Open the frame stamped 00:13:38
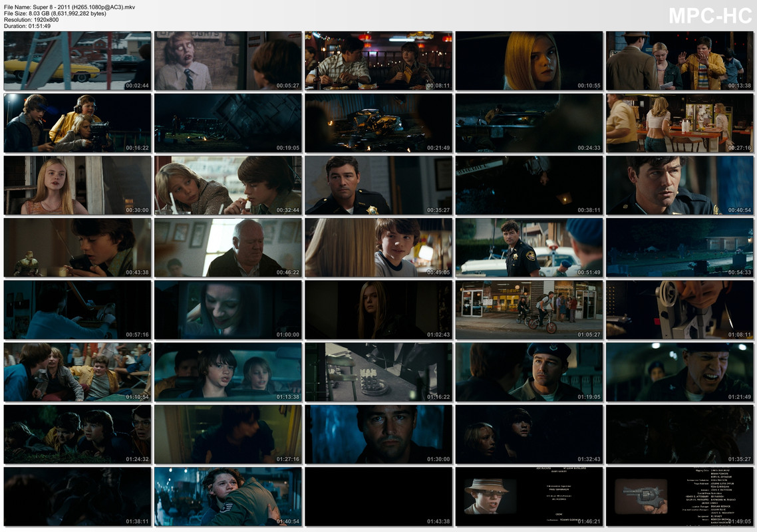 pos(680,61)
